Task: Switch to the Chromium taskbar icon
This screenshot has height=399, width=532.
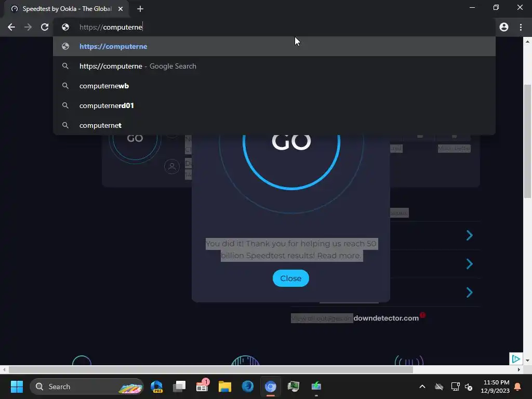Action: (270, 387)
